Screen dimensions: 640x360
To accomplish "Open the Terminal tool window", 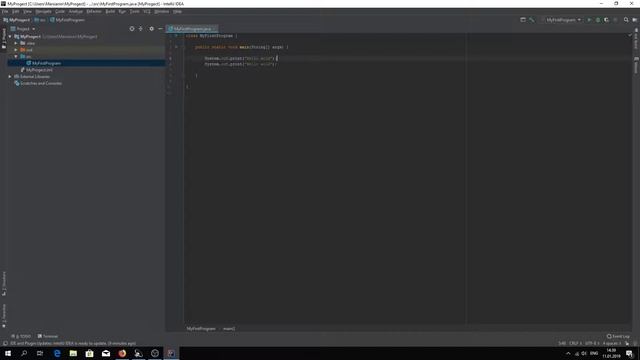I will tap(48, 336).
